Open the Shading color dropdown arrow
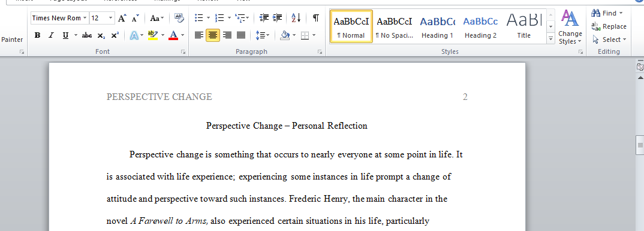The width and height of the screenshot is (644, 231). 294,36
